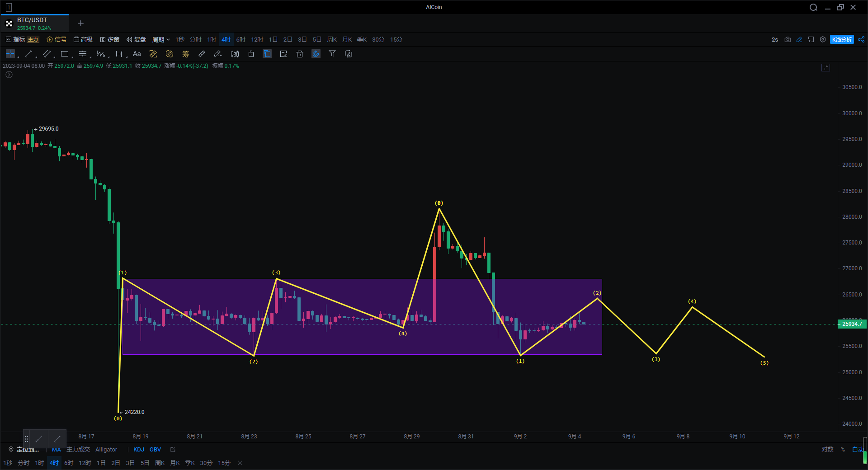Viewport: 868px width, 470px height.
Task: Toggle 对数 logarithmic scale
Action: coord(827,450)
